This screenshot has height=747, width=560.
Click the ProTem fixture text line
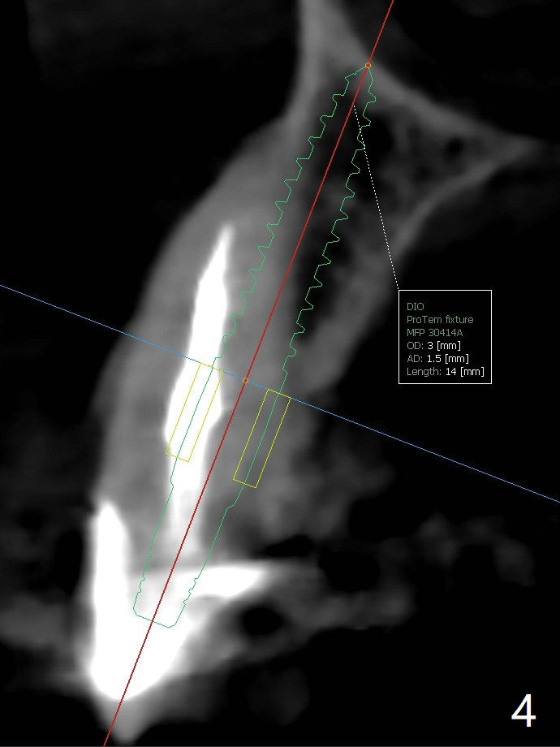pos(440,320)
